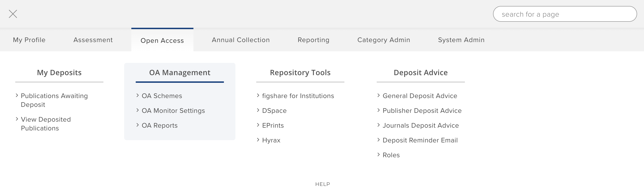644x191 pixels.
Task: Go to the Reporting tab
Action: [313, 40]
